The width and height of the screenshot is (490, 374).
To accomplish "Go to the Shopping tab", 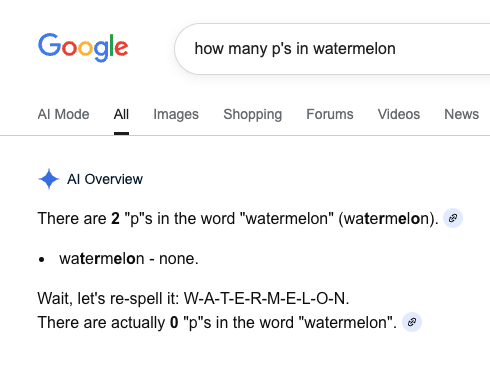I will click(x=252, y=114).
